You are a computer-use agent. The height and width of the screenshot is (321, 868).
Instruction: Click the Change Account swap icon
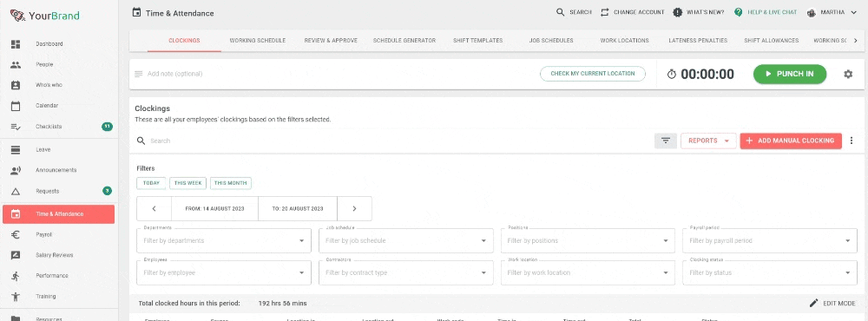[x=604, y=12]
